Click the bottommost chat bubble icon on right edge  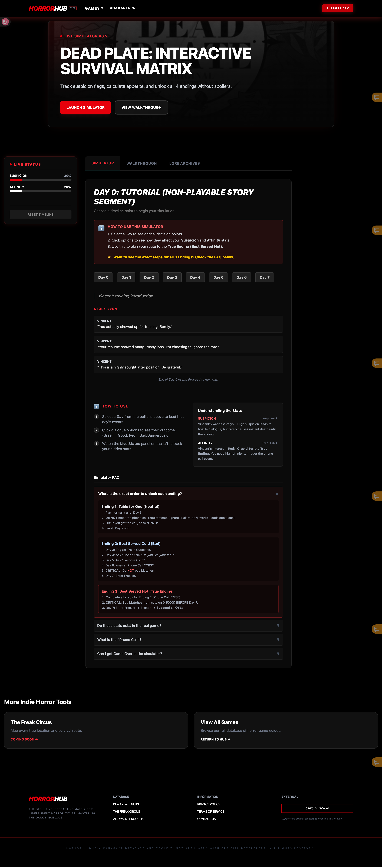coord(377,762)
